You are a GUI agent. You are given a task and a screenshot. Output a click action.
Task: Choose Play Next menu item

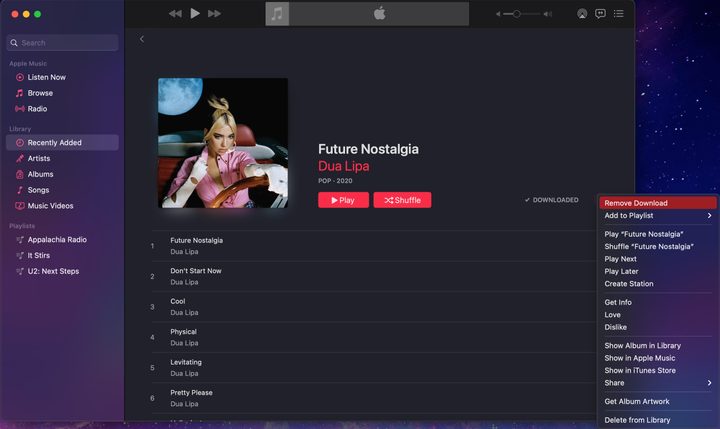(658, 259)
